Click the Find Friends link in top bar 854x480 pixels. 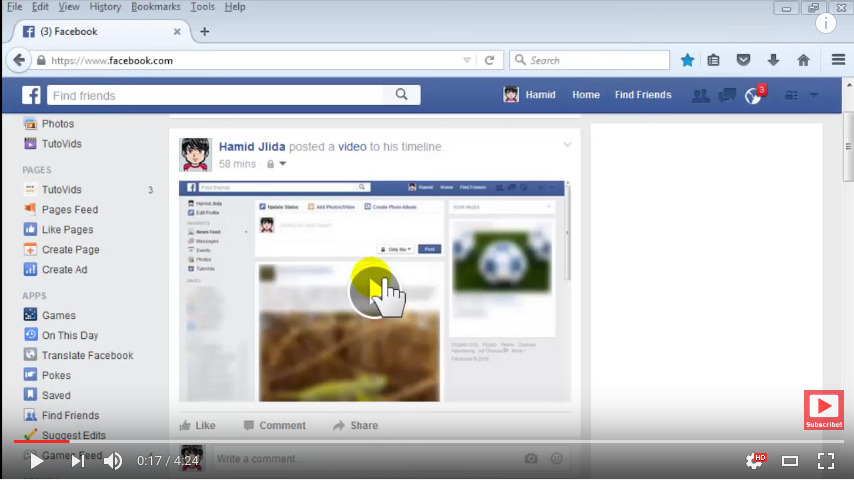click(x=643, y=95)
